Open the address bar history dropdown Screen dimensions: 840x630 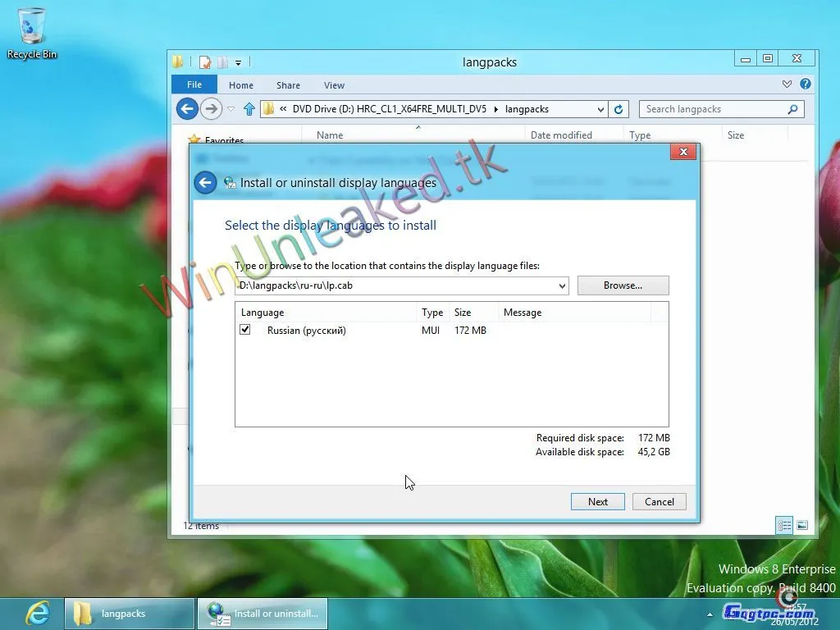point(600,109)
